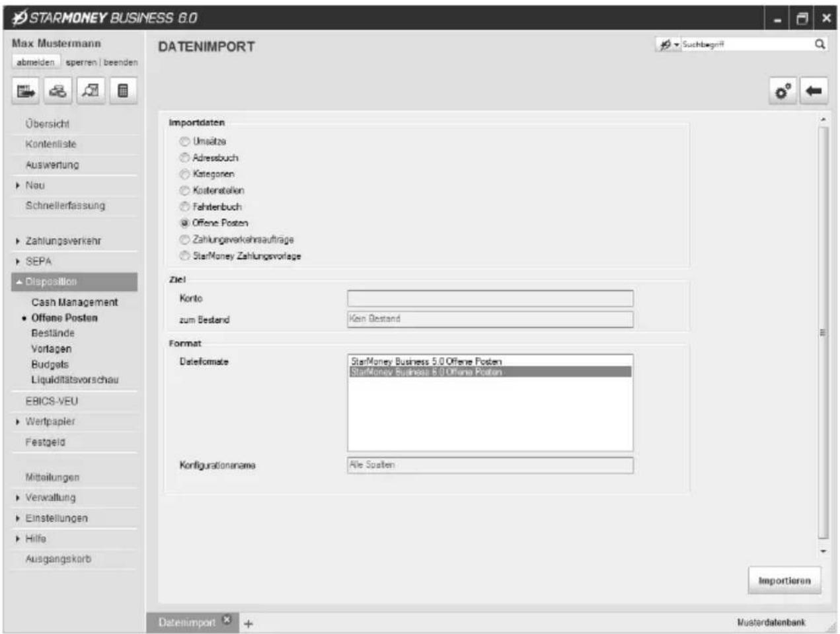This screenshot has width=840, height=634.
Task: Select the Adressbuch radio button
Action: click(184, 157)
